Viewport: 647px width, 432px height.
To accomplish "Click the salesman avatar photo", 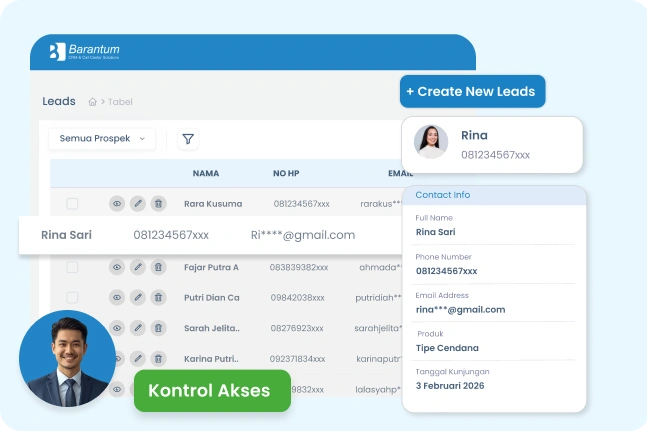I will [67, 359].
